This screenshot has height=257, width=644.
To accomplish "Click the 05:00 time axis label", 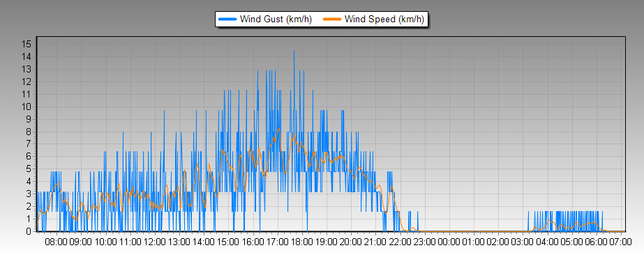I will tap(571, 242).
